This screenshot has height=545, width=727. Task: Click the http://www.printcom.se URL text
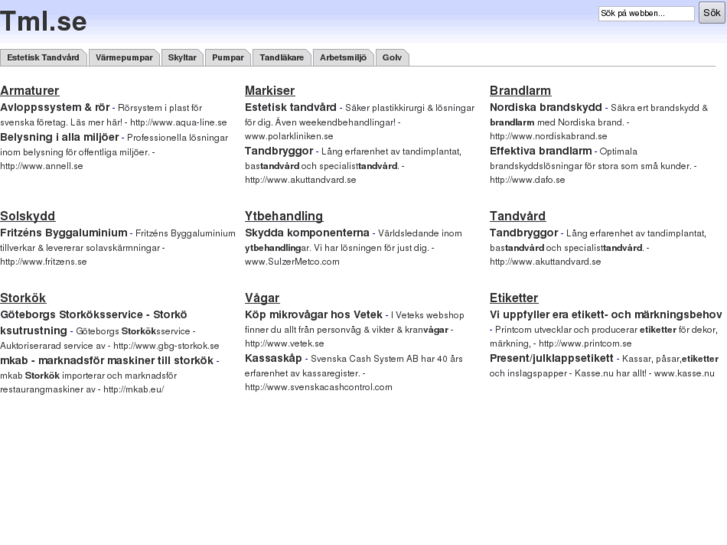click(585, 344)
